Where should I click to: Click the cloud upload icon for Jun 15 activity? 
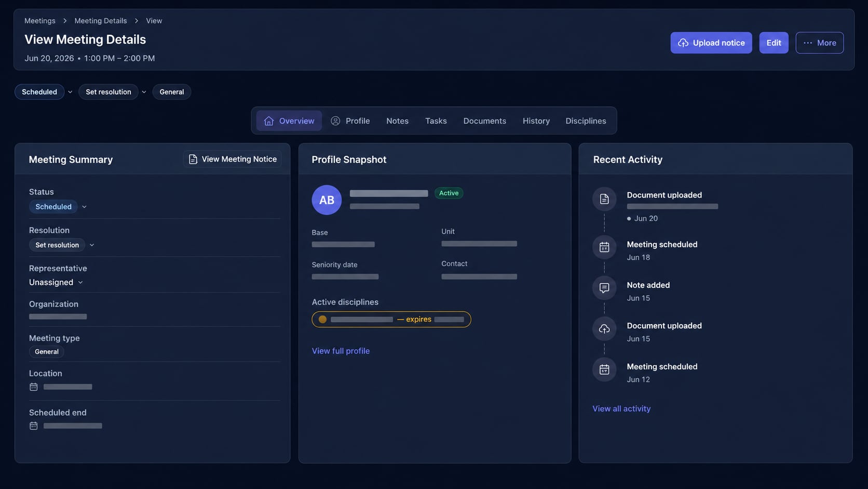pyautogui.click(x=604, y=329)
